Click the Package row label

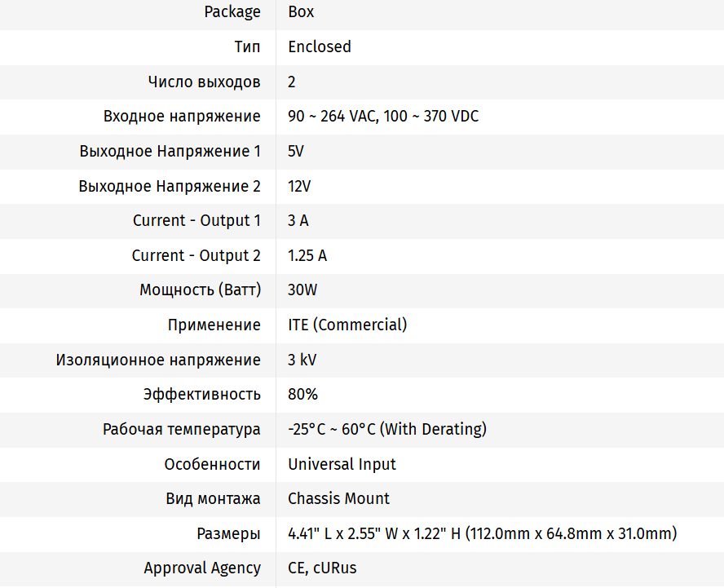click(232, 12)
